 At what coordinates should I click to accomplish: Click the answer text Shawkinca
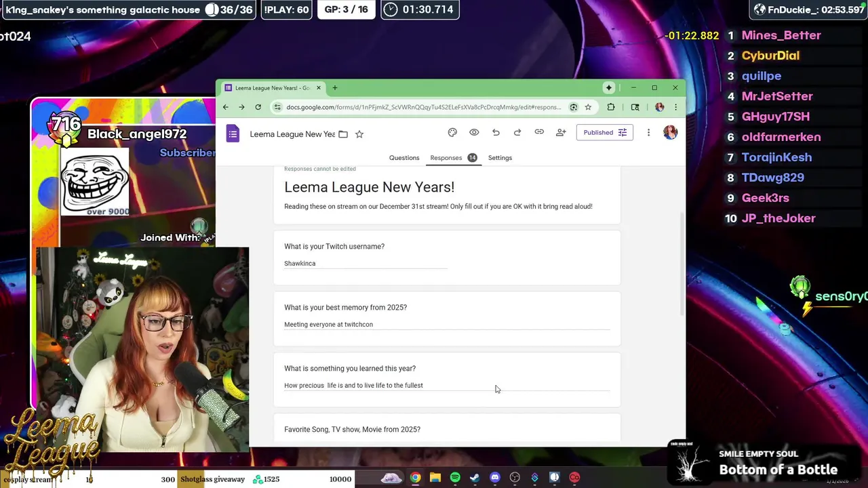coord(300,263)
